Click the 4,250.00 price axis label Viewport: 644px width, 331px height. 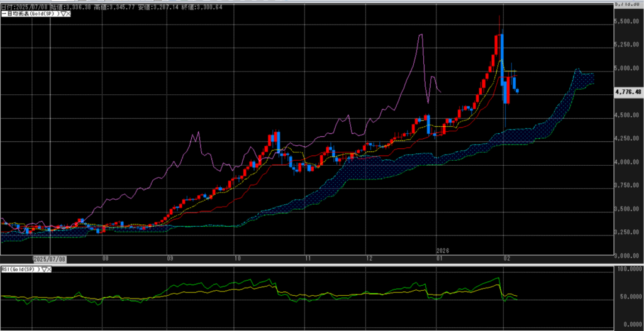[x=627, y=139]
